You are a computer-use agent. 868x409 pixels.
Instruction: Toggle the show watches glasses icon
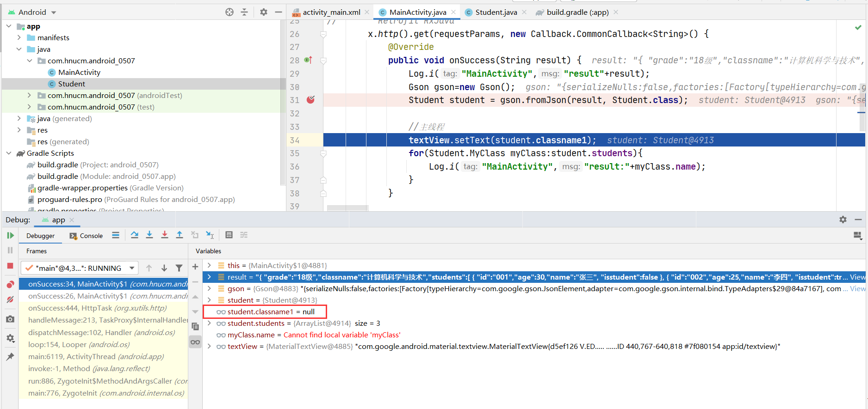[x=195, y=342]
